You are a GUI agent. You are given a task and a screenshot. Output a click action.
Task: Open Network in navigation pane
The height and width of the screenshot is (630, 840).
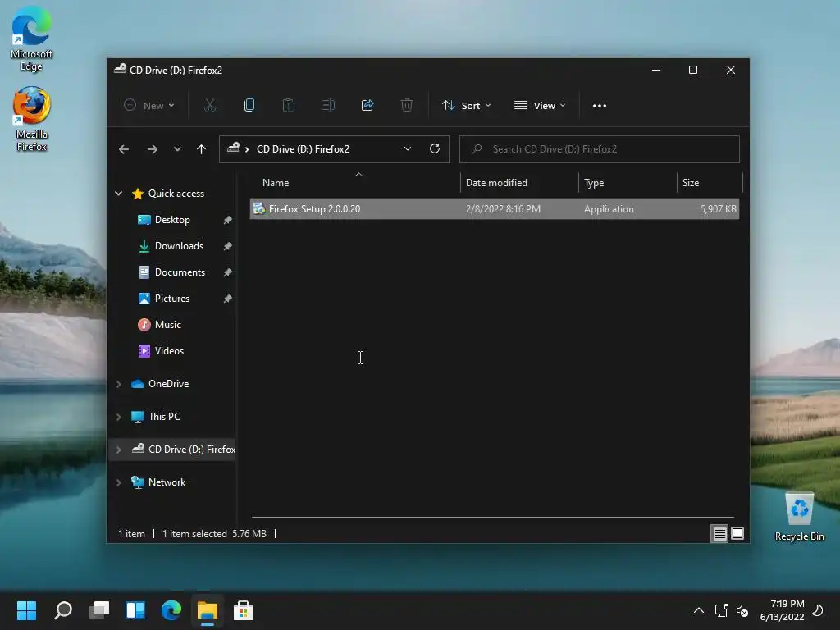point(167,482)
